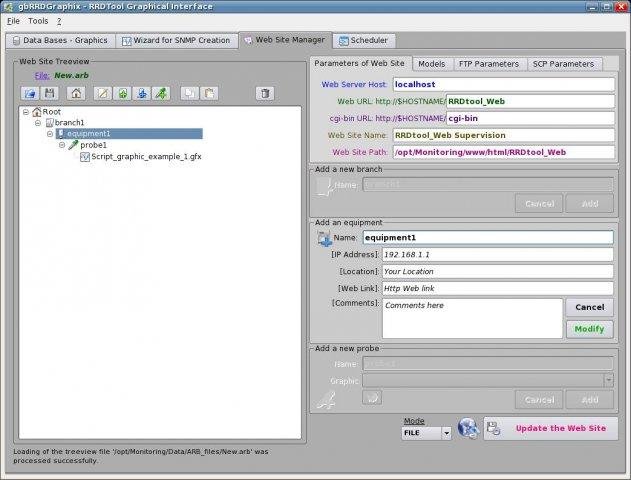The height and width of the screenshot is (480, 631).
Task: Open the Graphic combo box dropdown arrow
Action: click(x=608, y=380)
